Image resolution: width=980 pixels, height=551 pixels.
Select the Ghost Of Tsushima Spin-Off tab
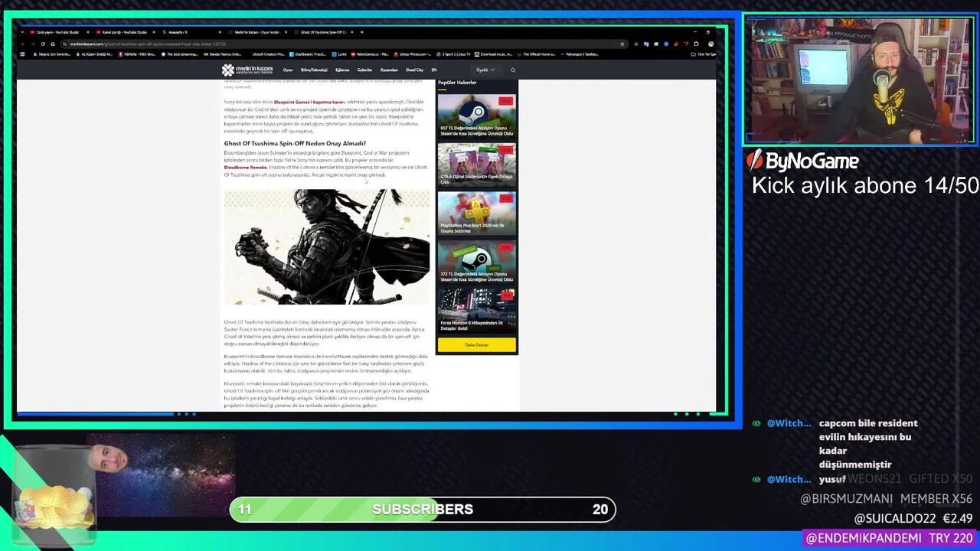pyautogui.click(x=323, y=32)
